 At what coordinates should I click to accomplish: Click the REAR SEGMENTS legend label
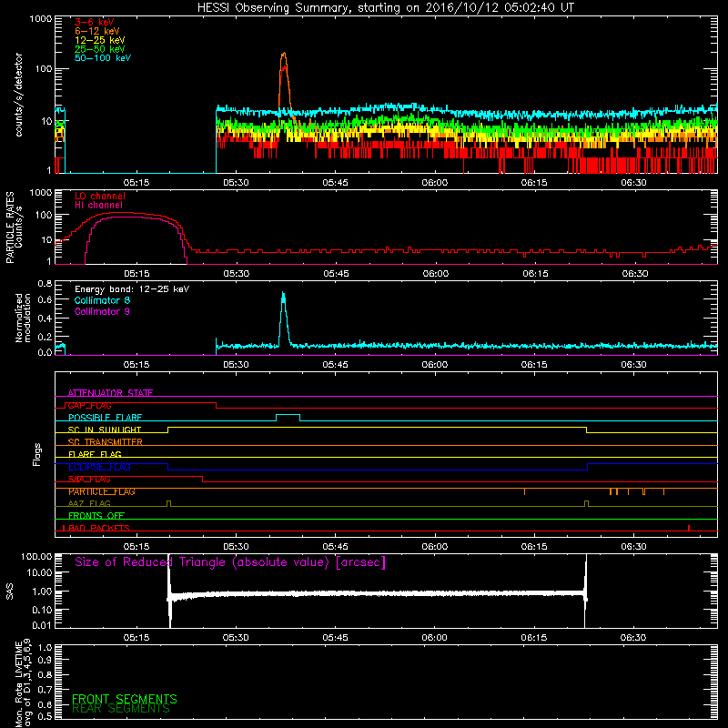point(121,709)
